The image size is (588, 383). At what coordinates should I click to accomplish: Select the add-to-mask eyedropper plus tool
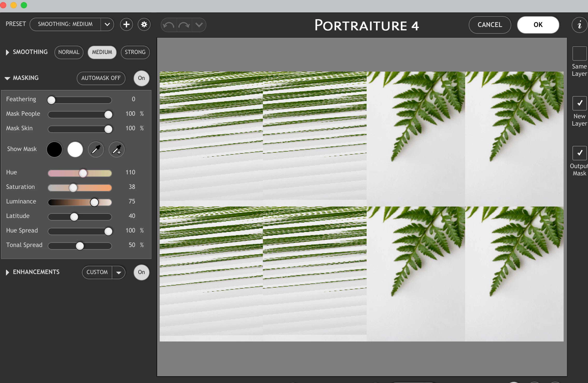[117, 149]
